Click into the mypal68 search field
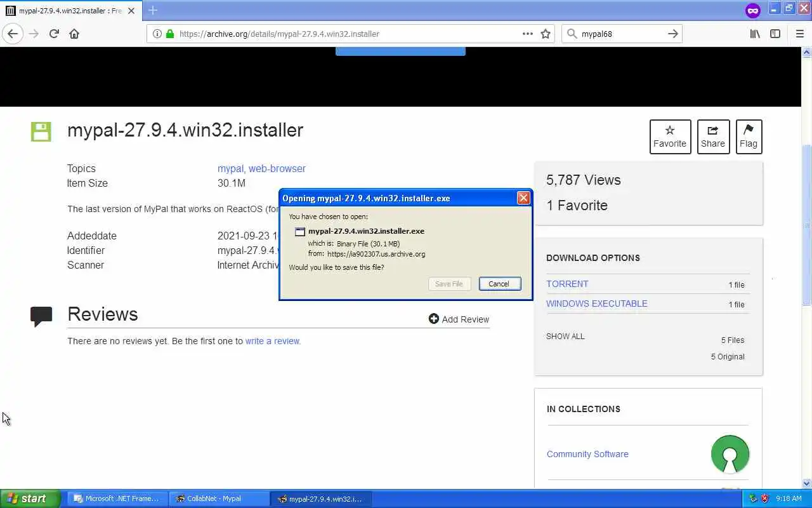The image size is (812, 508). [x=620, y=34]
